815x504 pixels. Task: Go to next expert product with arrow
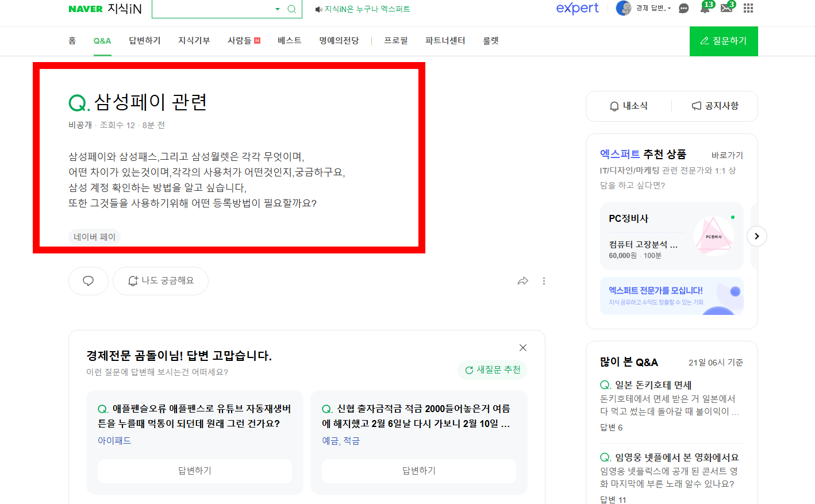tap(757, 236)
